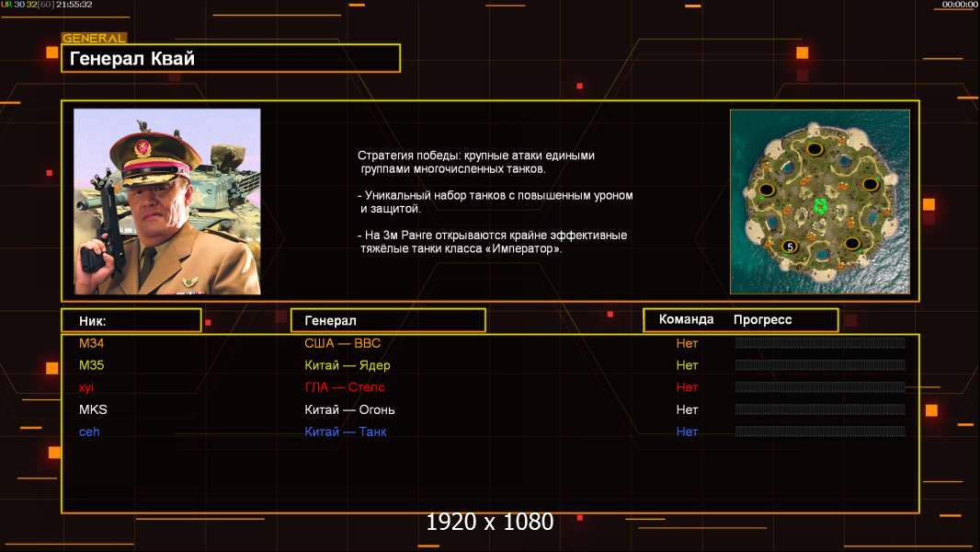Click the island map preview thumbnail
This screenshot has height=552, width=980.
point(819,201)
